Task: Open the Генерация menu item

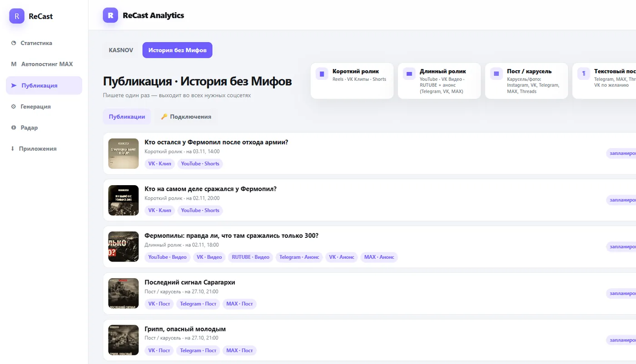Action: point(44,107)
